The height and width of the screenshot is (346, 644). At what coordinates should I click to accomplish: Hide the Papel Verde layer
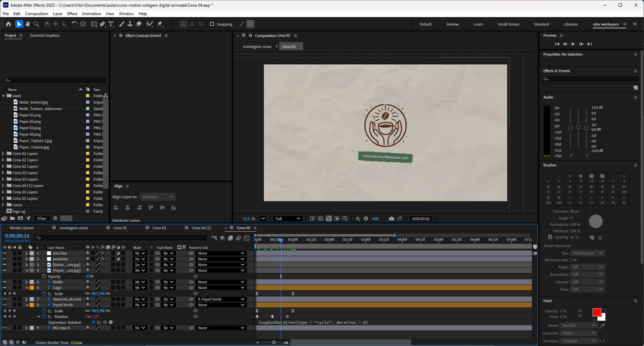(5, 305)
